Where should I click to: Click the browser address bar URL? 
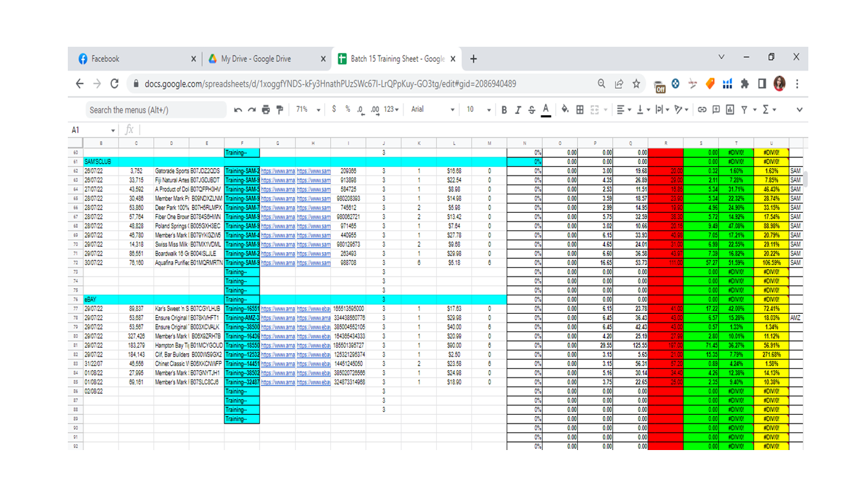329,84
